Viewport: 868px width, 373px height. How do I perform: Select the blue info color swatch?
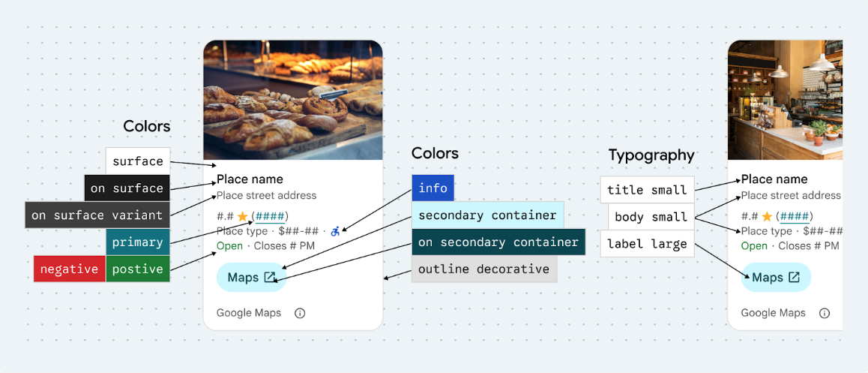pyautogui.click(x=433, y=188)
